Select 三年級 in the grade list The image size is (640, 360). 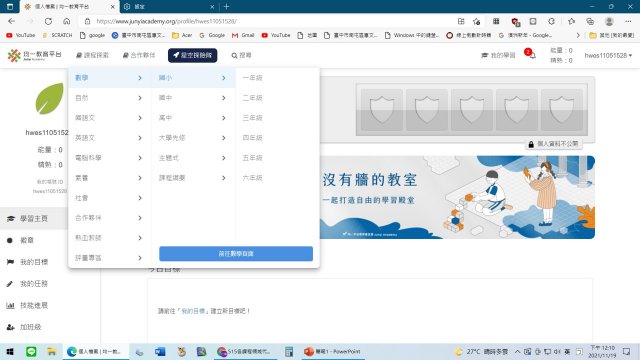252,118
